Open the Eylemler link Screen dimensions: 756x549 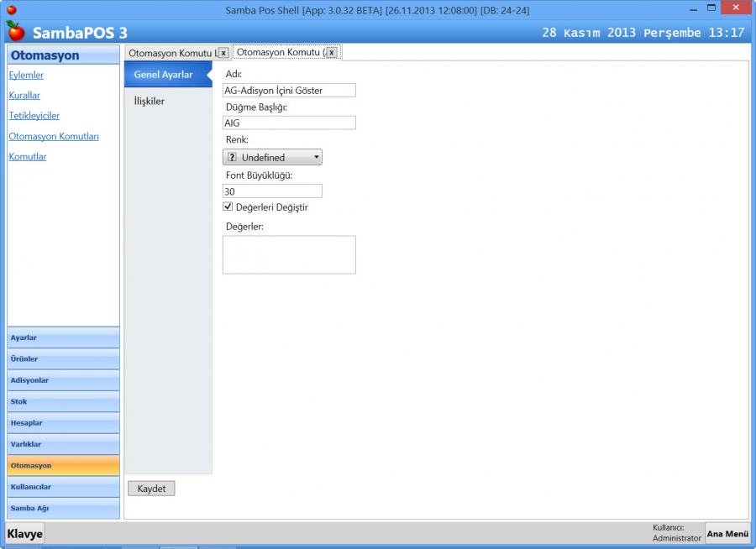pyautogui.click(x=25, y=75)
